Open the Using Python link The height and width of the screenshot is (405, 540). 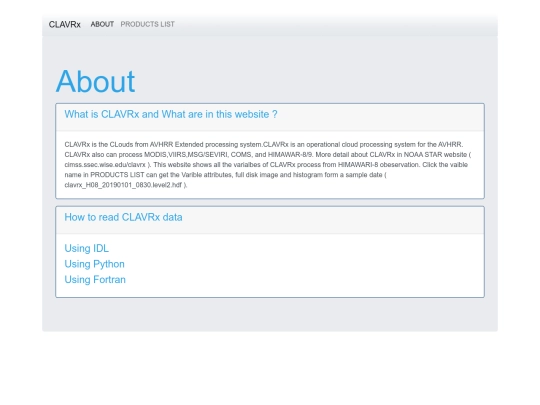pyautogui.click(x=94, y=264)
